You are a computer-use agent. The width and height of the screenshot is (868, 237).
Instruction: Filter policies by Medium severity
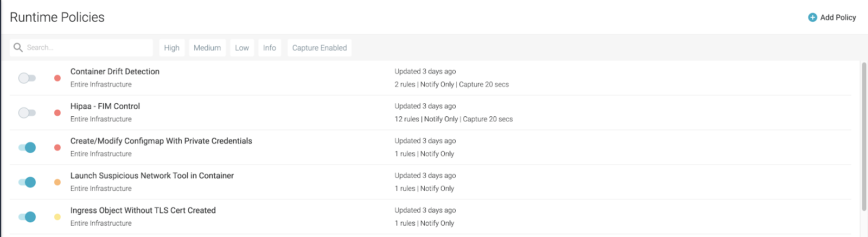207,48
